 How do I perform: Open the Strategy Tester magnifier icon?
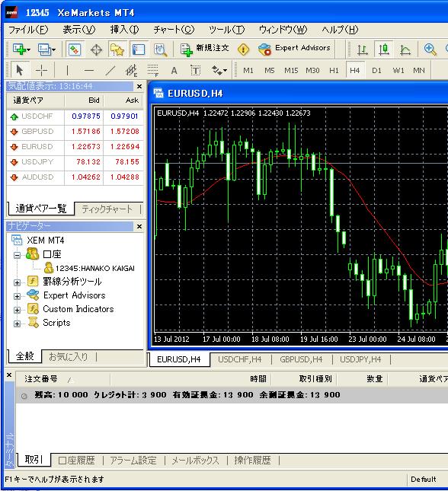pos(160,49)
